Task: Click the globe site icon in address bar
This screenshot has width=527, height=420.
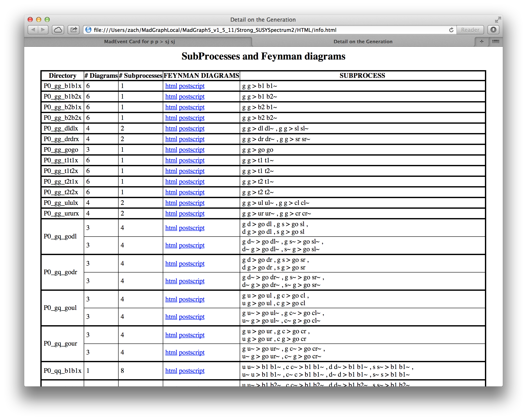Action: (x=88, y=30)
